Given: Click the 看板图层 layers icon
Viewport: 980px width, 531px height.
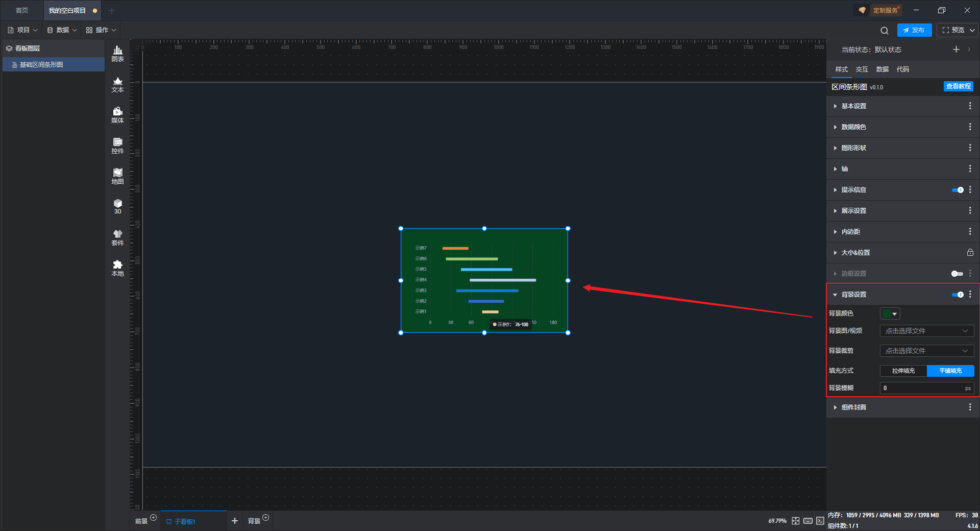Looking at the screenshot, I should (x=9, y=49).
